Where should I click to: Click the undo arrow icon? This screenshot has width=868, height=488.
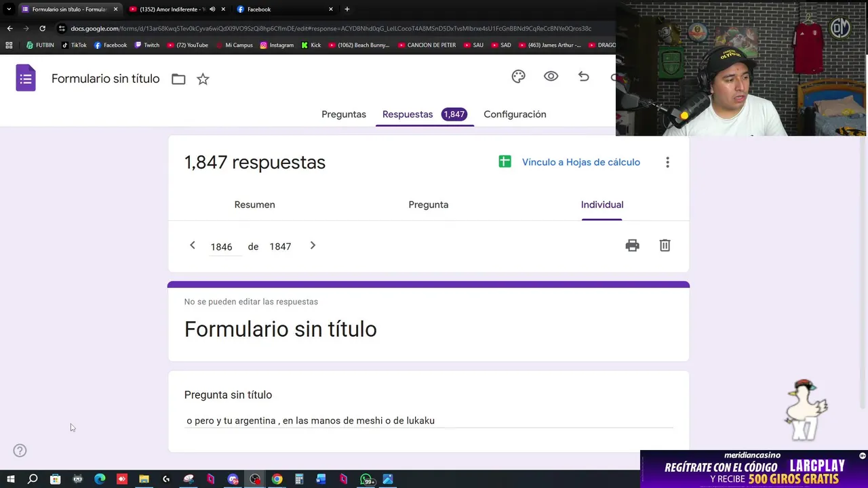pyautogui.click(x=583, y=77)
